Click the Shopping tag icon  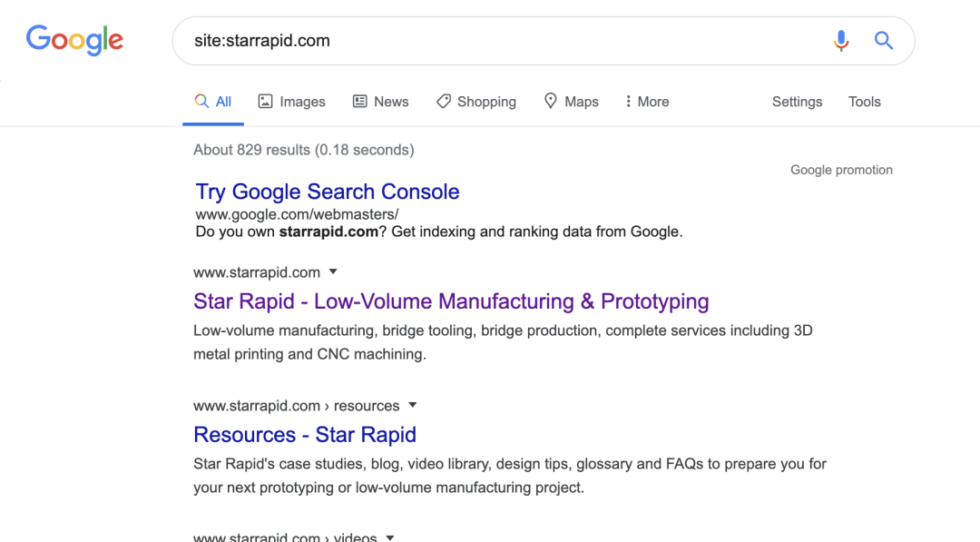tap(444, 102)
